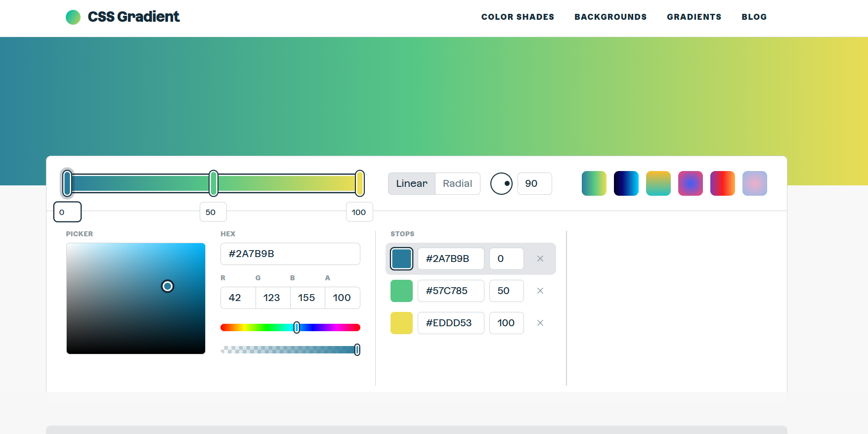Go to the Backgrounds page
Image resolution: width=868 pixels, height=434 pixels.
610,17
